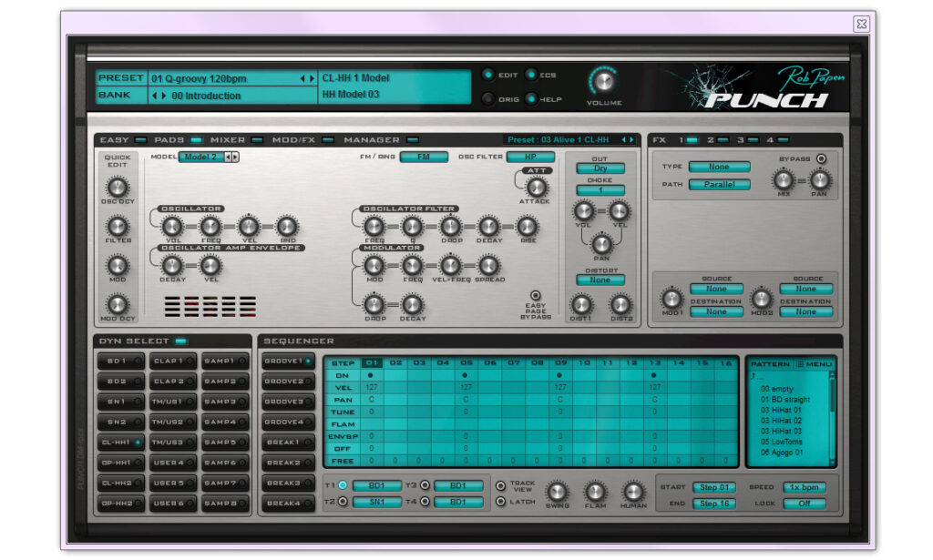Select track T3 radio button
Image resolution: width=933 pixels, height=560 pixels.
[x=425, y=485]
